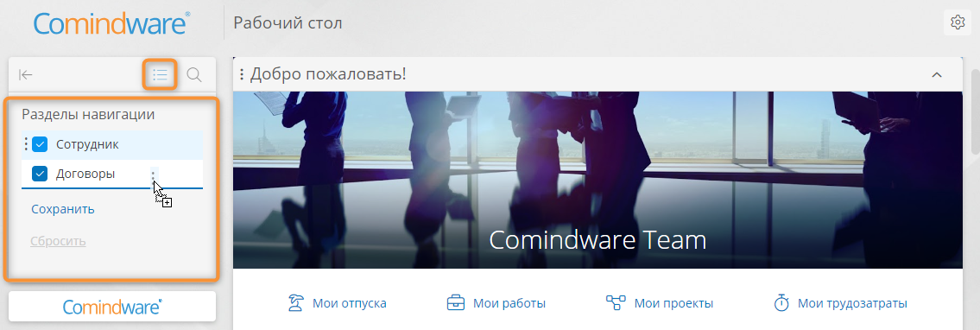Open settings gear icon at top right
The width and height of the screenshot is (980, 330).
(957, 22)
